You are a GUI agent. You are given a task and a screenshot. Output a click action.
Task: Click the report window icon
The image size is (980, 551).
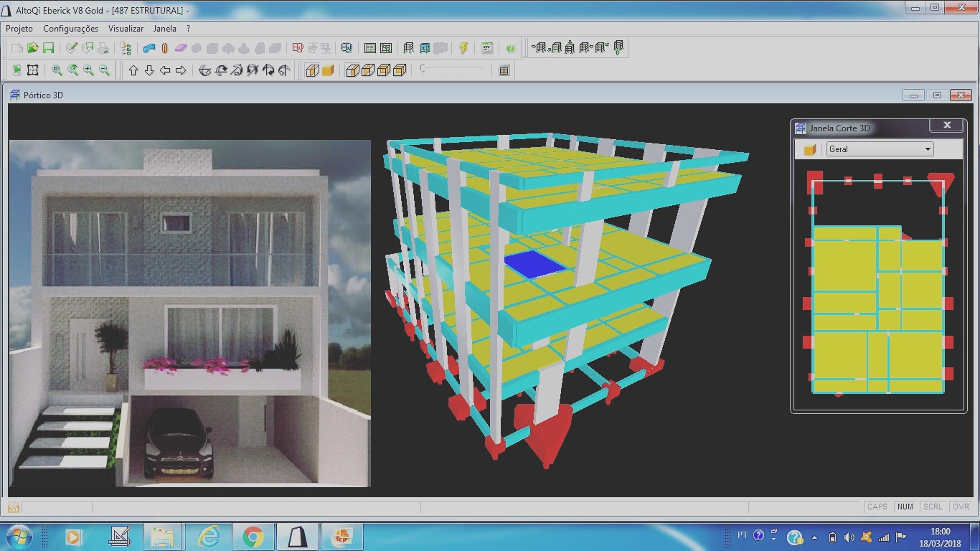(x=487, y=48)
